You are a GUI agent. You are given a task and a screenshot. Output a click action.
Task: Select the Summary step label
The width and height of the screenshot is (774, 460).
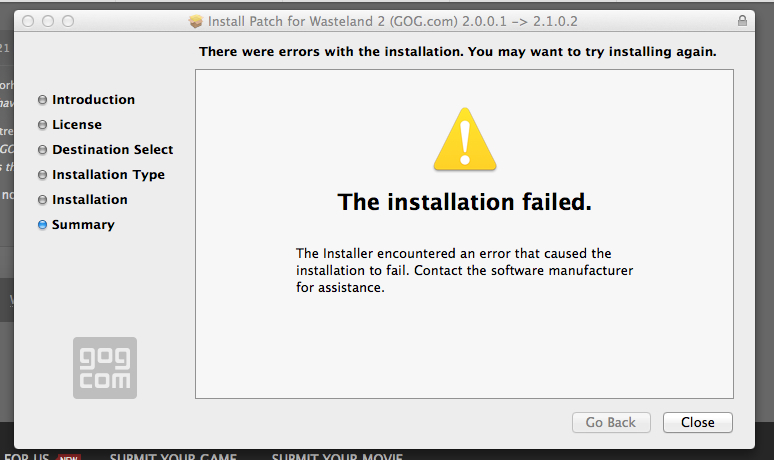(x=83, y=225)
